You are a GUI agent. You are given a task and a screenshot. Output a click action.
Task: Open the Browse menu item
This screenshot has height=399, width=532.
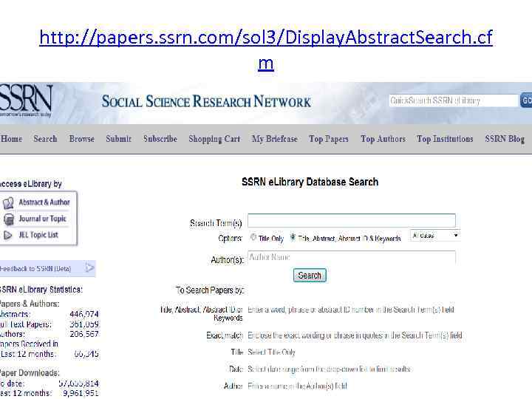[82, 139]
